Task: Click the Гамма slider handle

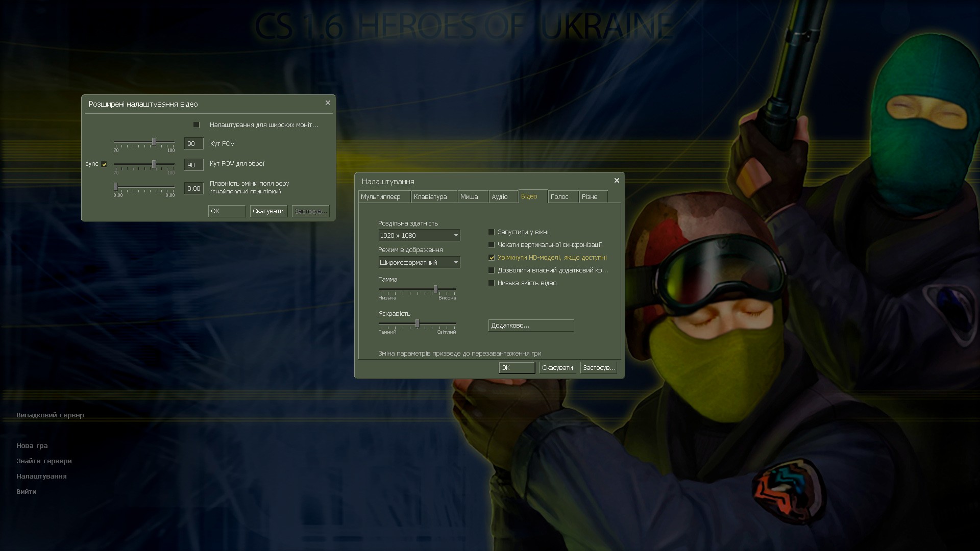Action: pos(435,289)
